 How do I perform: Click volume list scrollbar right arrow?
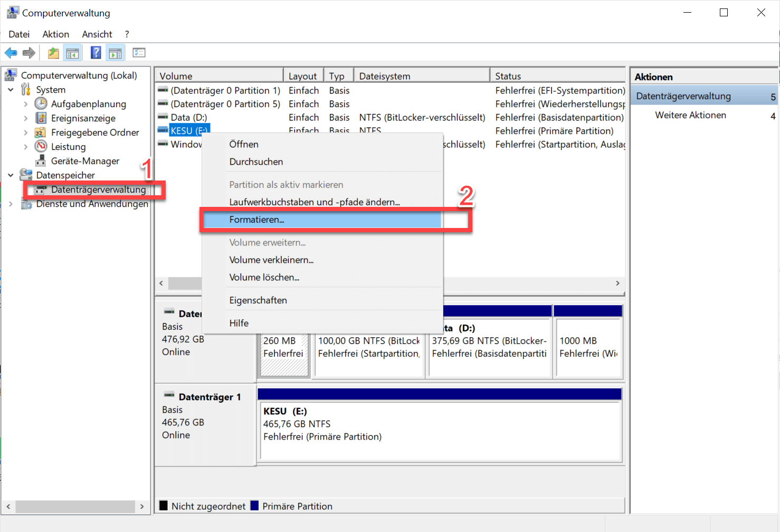(617, 283)
